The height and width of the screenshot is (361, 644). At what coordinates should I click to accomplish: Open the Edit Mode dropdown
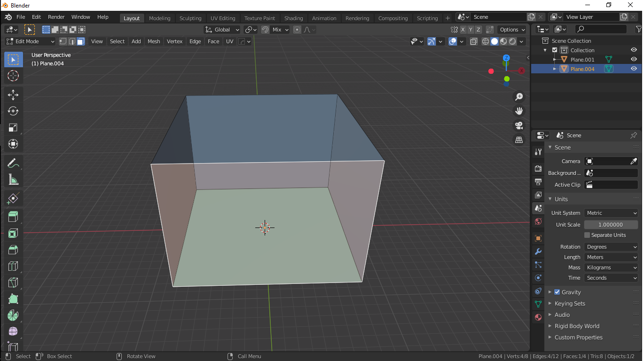coord(30,41)
